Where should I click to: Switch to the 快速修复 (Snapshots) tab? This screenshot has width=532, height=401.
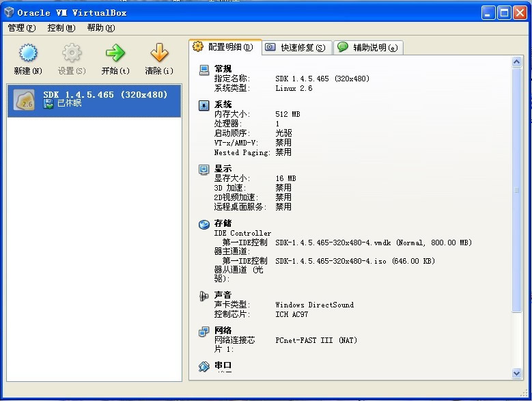[x=296, y=48]
